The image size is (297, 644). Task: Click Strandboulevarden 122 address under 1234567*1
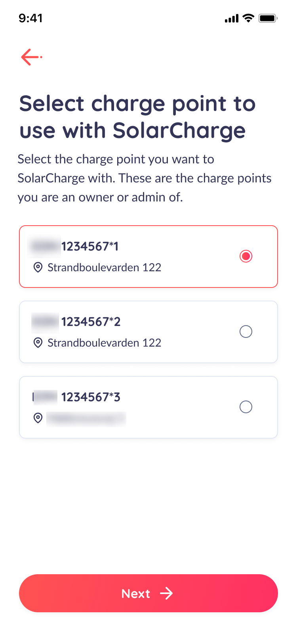point(104,268)
